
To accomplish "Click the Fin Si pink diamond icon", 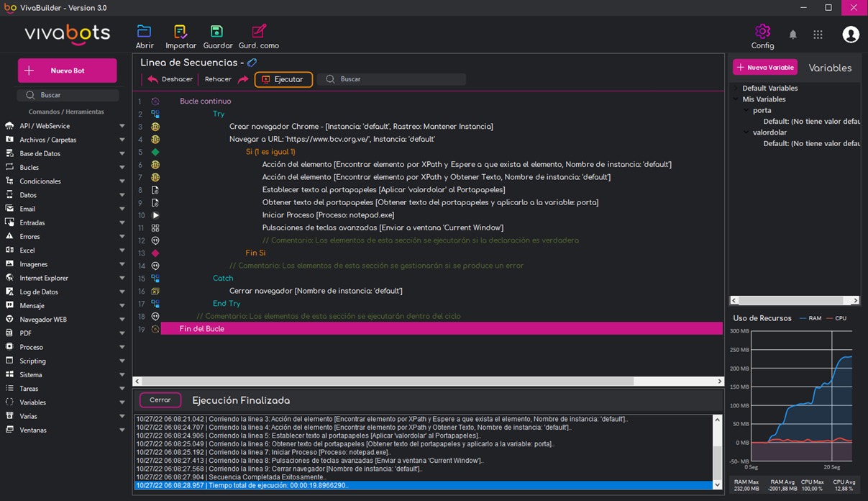I will (155, 253).
